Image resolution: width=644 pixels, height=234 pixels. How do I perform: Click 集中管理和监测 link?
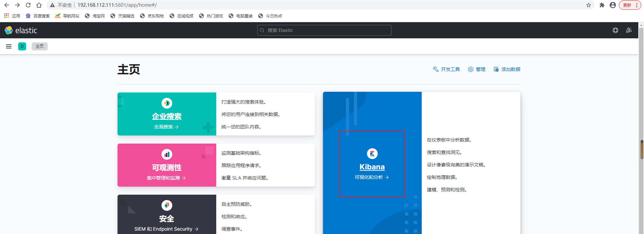click(x=167, y=178)
